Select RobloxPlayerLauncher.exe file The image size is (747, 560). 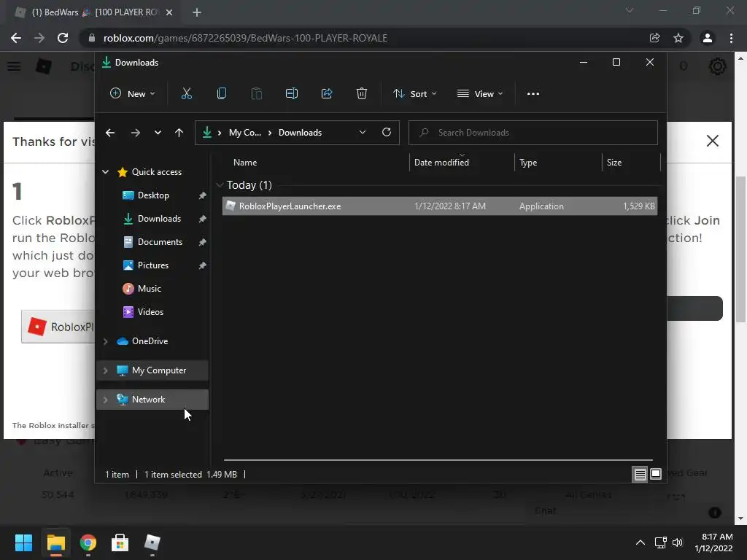(440, 206)
